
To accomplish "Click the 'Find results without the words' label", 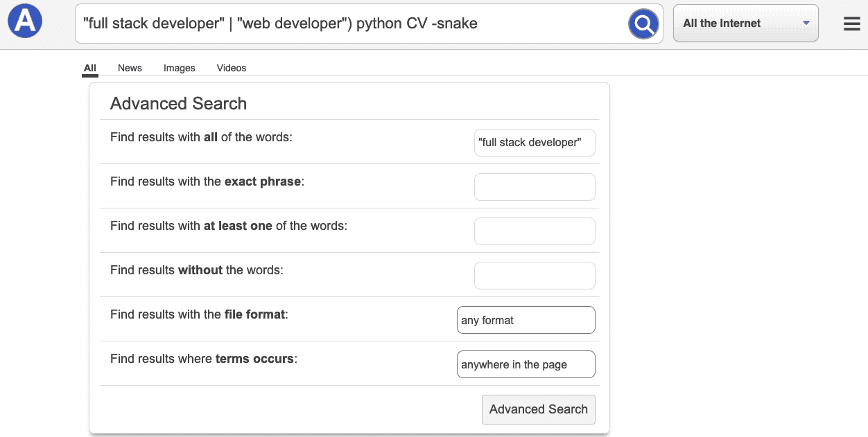I will 196,270.
